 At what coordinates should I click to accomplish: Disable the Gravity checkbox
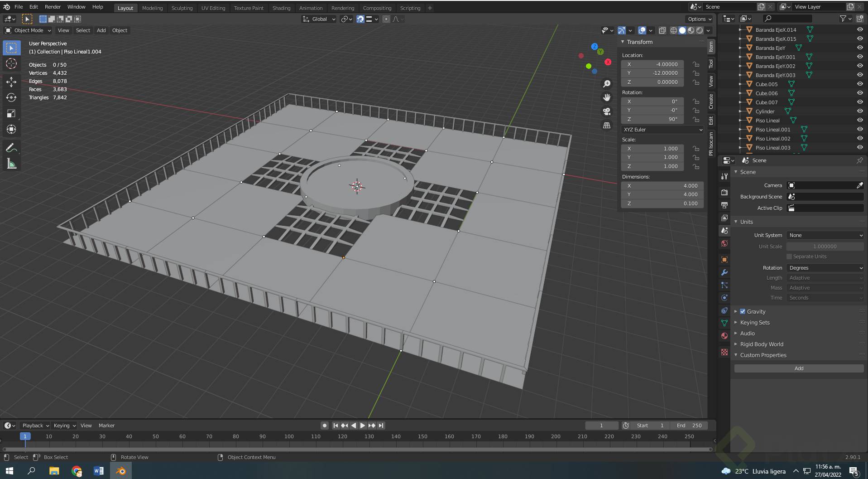click(x=743, y=311)
